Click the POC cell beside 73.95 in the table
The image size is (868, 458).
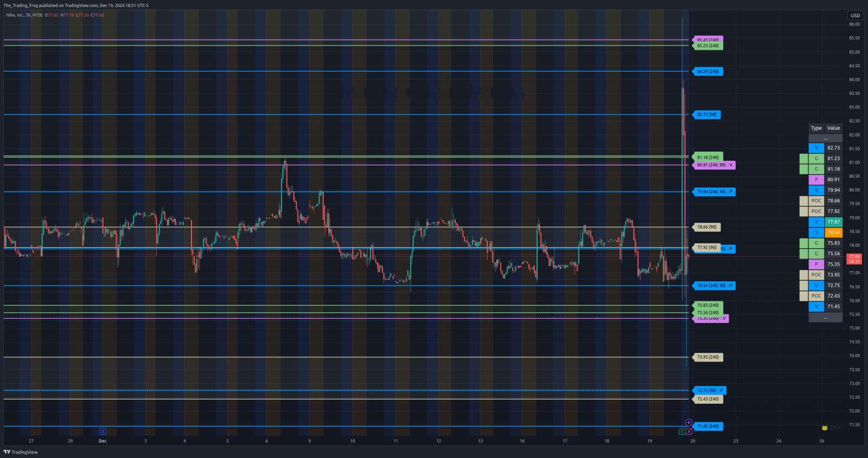[816, 275]
